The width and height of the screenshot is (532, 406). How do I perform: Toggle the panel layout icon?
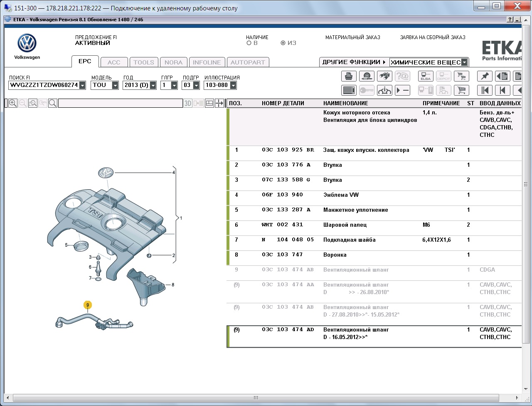coord(209,103)
